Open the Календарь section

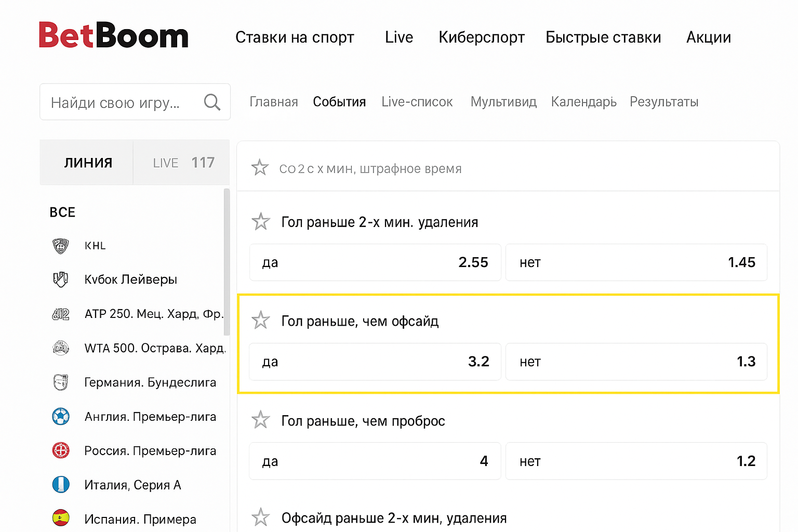[583, 102]
